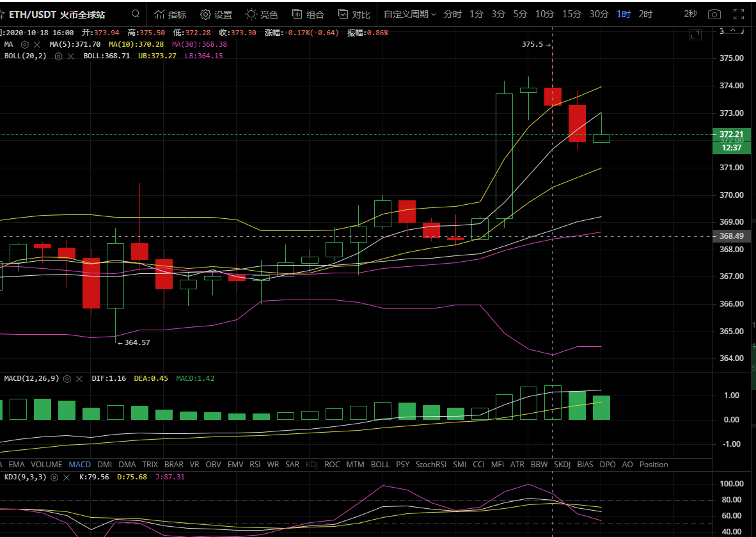Screen dimensions: 756x537
Task: Maximize the main chart pane icon
Action: tap(695, 35)
